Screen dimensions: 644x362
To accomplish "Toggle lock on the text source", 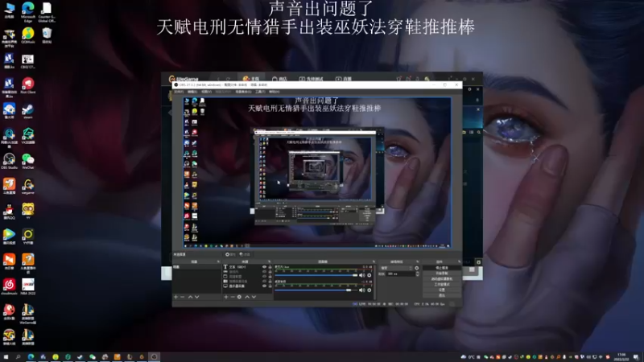I will tap(270, 267).
